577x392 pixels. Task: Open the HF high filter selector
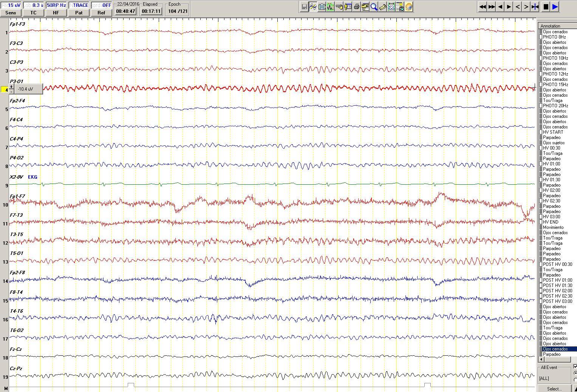(56, 12)
